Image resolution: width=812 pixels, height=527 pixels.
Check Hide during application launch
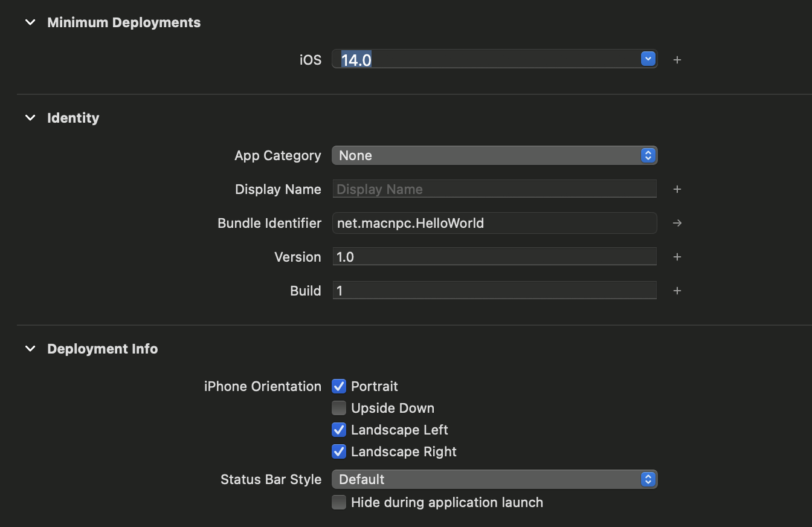click(339, 502)
